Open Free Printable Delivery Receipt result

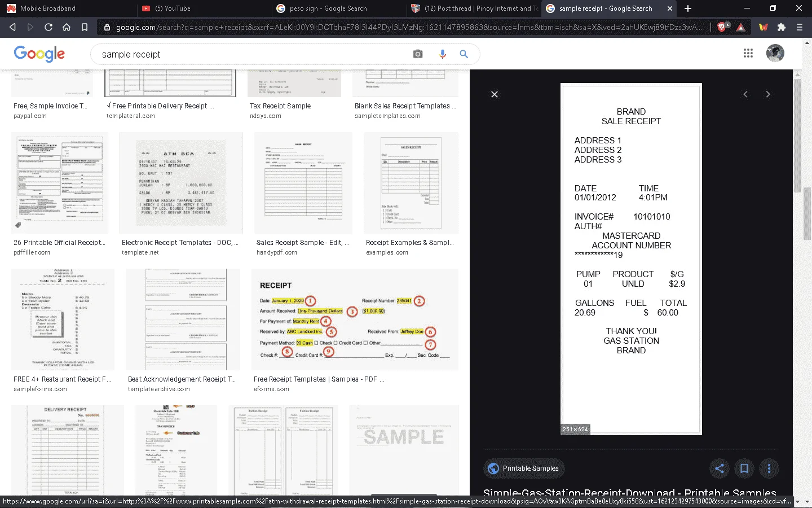pyautogui.click(x=160, y=106)
